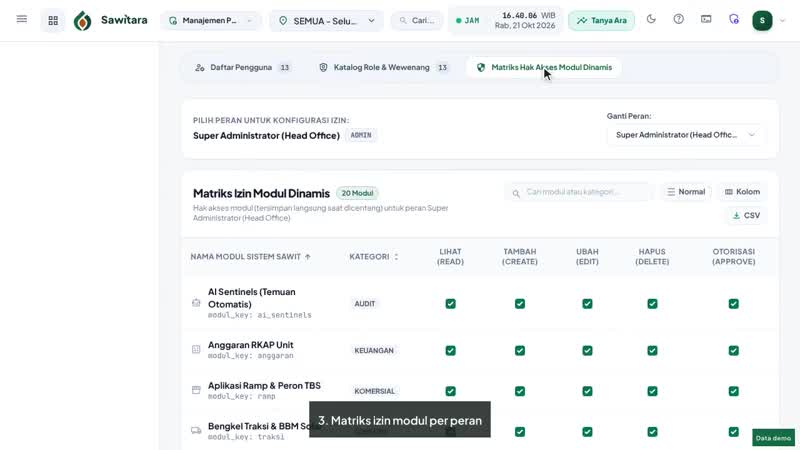Uncheck Ubah for Aplikasi Ramp & Peron TBS
The width and height of the screenshot is (800, 450).
click(x=587, y=391)
